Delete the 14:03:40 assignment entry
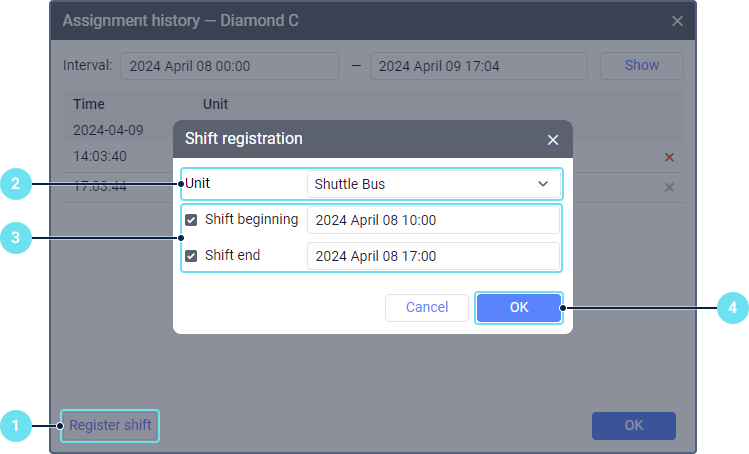Viewport: 749px width, 454px height. 669,157
